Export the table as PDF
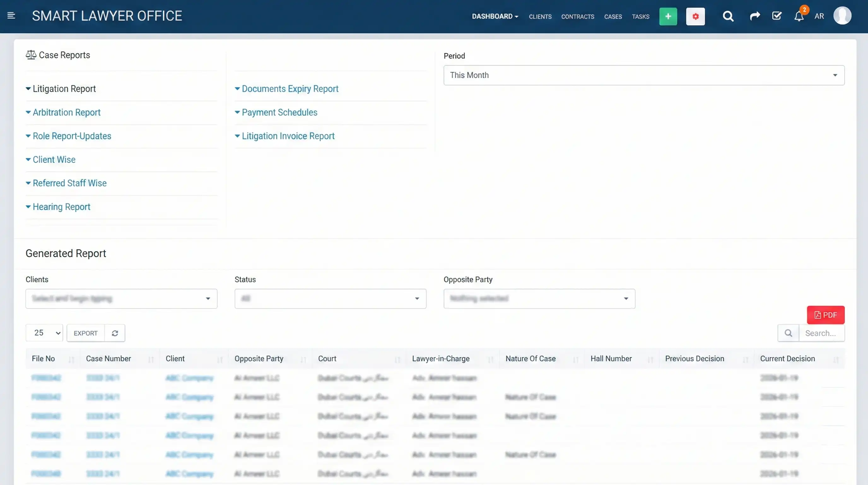868x485 pixels. coord(825,315)
